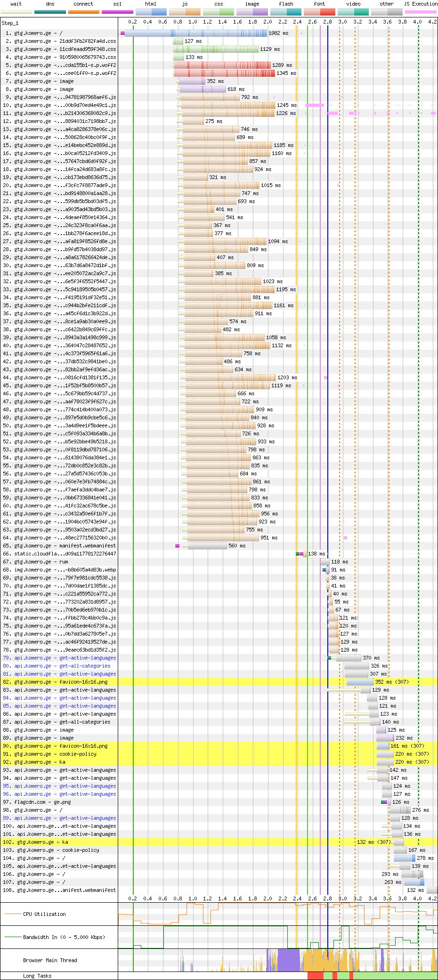Click the 1345 ms font timing bar
The height and width of the screenshot is (980, 438).
click(225, 73)
